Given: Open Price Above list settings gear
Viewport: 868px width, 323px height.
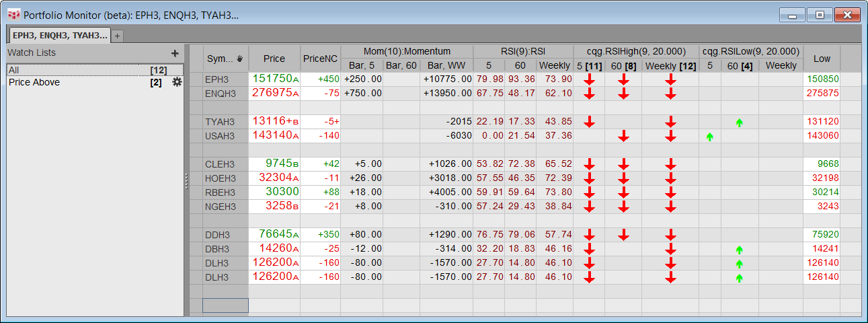Looking at the screenshot, I should (177, 82).
